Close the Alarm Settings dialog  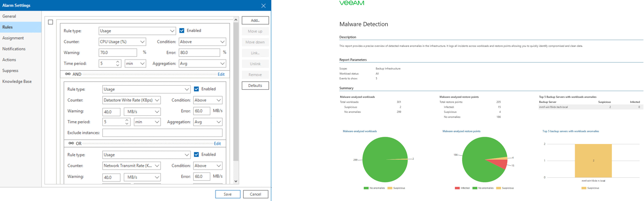click(x=263, y=6)
